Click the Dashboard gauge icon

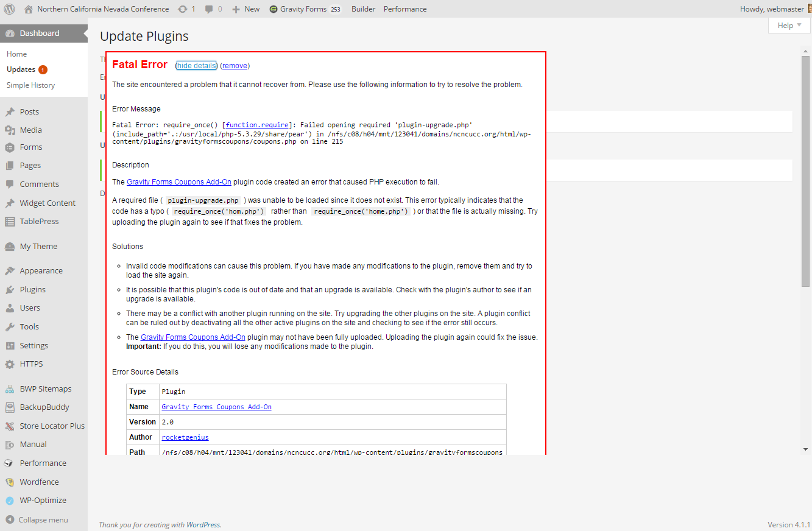(10, 33)
